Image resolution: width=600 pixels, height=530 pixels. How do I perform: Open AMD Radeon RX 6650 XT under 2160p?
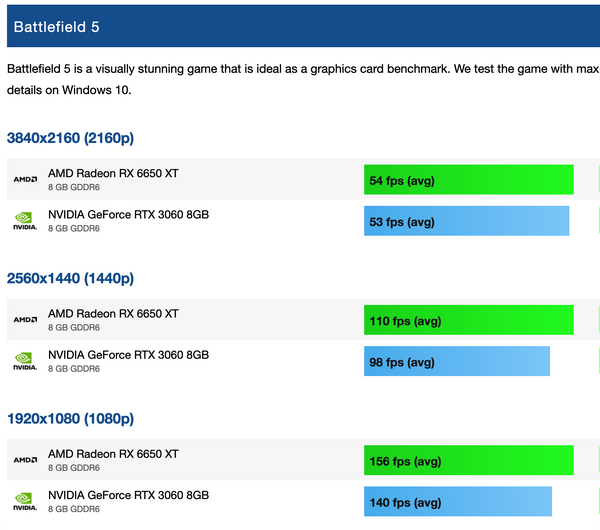pyautogui.click(x=113, y=173)
